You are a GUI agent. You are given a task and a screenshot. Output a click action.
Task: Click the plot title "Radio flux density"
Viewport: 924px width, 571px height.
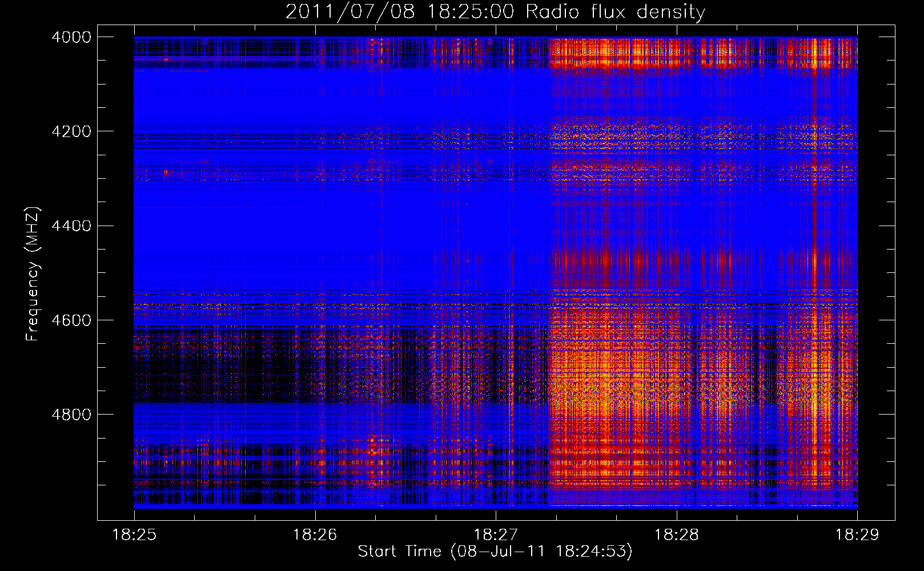(616, 12)
